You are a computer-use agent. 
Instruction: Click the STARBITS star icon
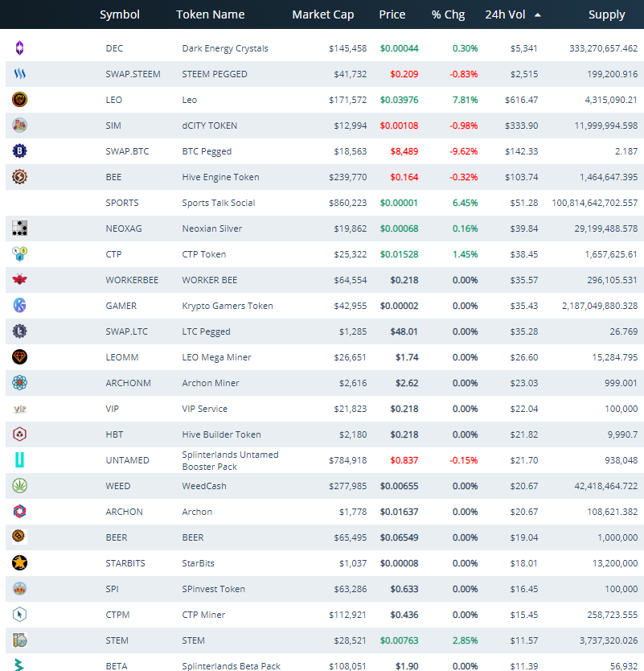pyautogui.click(x=19, y=562)
